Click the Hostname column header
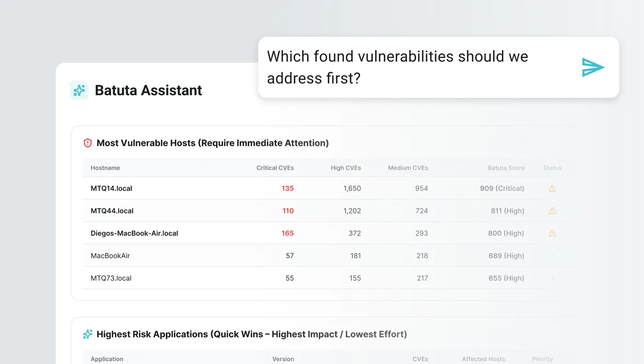This screenshot has width=644, height=364. (105, 168)
